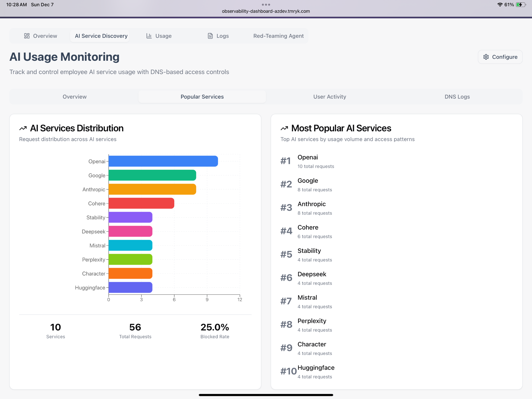532x399 pixels.
Task: Tap the battery charging icon
Action: 521,5
